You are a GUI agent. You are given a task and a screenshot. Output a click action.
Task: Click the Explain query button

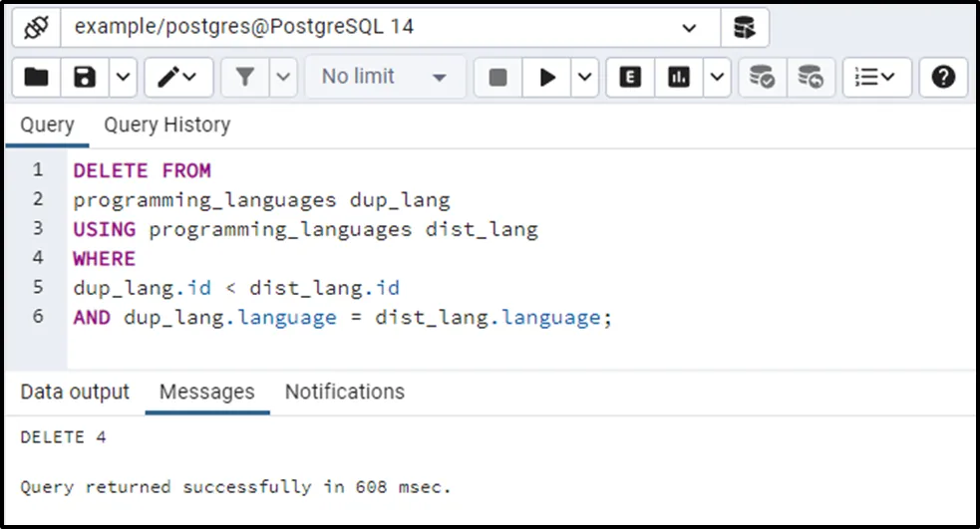[x=630, y=77]
